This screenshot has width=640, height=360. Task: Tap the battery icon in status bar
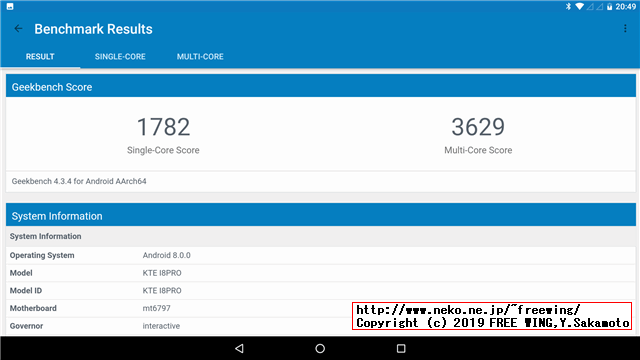[609, 7]
